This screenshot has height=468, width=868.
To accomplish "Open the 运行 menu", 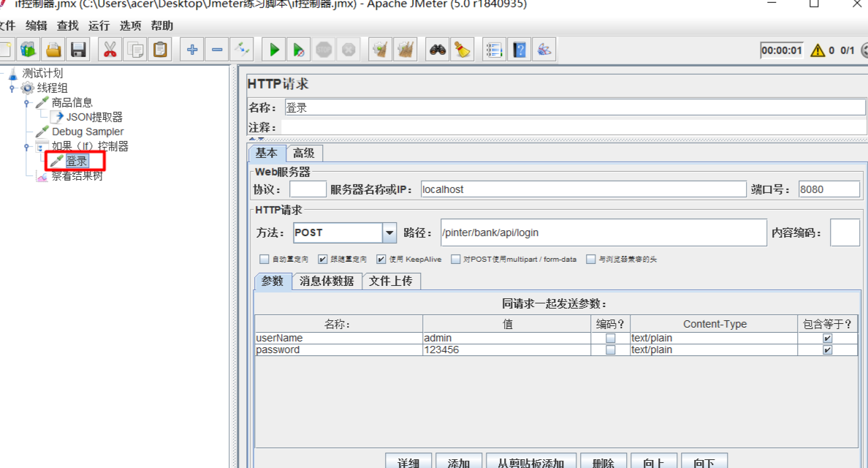I will (x=99, y=26).
